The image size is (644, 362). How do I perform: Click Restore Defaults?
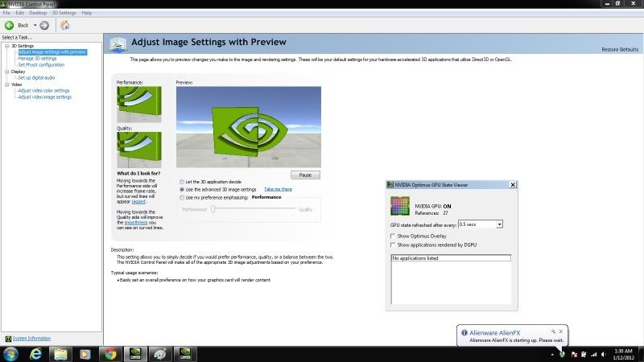(x=620, y=50)
